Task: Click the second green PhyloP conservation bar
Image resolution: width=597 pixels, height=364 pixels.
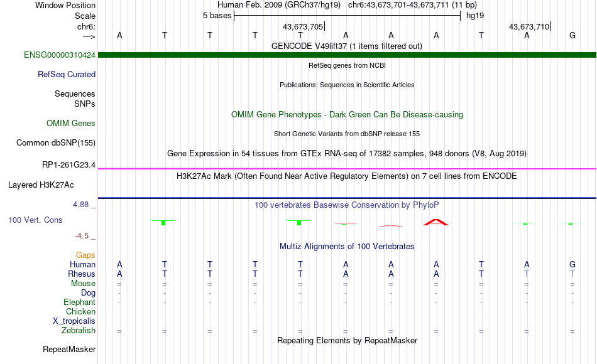Action: [299, 223]
